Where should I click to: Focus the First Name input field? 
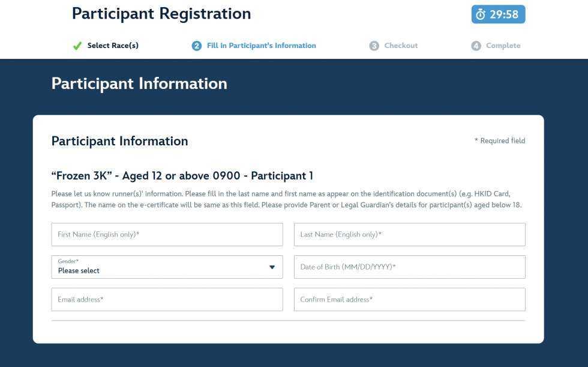coord(167,235)
